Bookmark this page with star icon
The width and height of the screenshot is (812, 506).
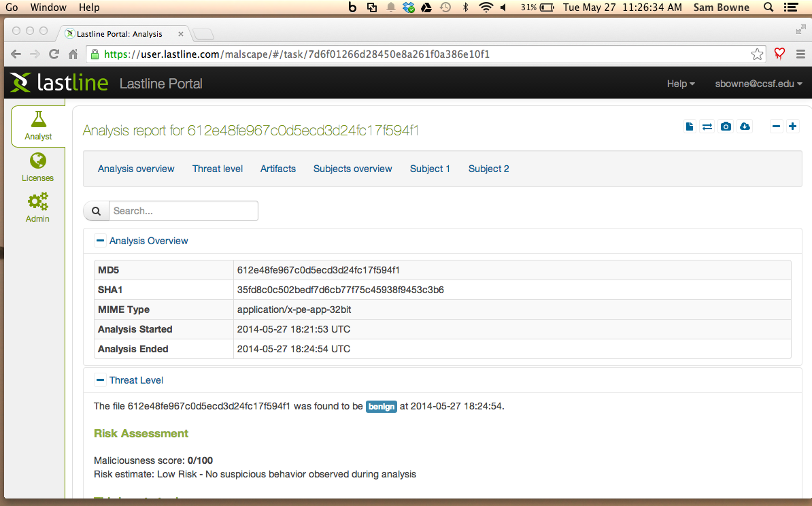(757, 54)
